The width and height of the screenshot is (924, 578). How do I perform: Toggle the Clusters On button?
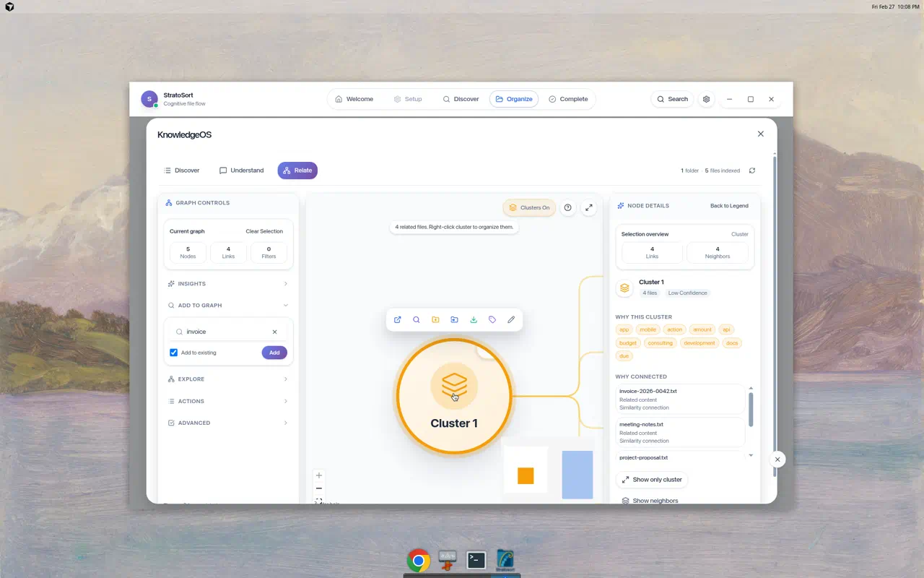point(529,207)
